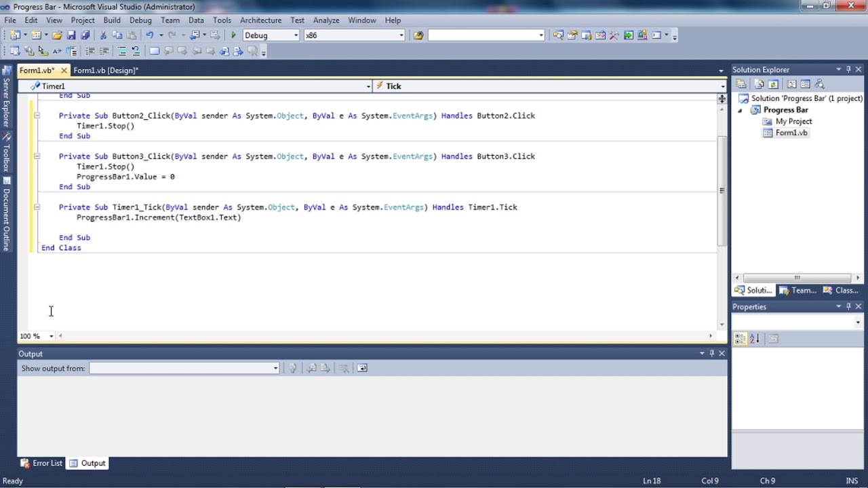Open the Find in Files icon
Screen dimensions: 868x488
[418, 35]
